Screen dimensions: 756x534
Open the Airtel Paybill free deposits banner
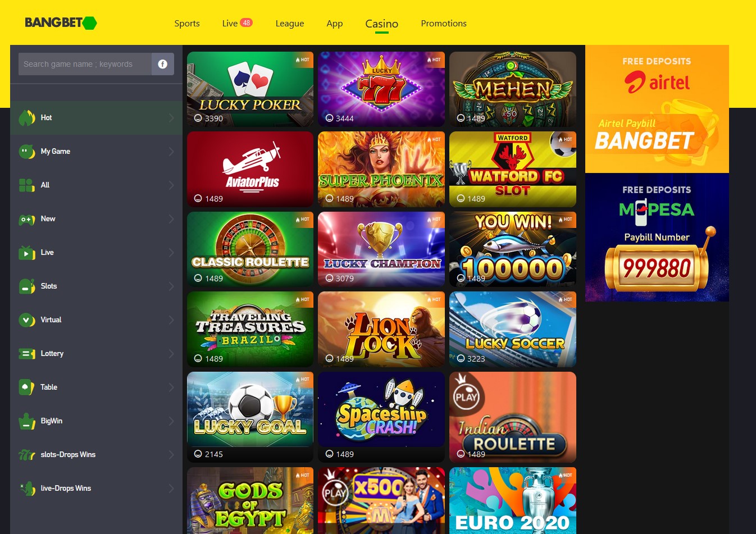[x=657, y=109]
